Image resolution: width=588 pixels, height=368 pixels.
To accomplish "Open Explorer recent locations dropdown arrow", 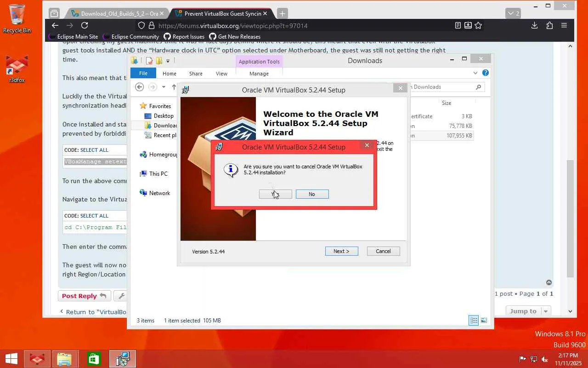I will point(164,87).
